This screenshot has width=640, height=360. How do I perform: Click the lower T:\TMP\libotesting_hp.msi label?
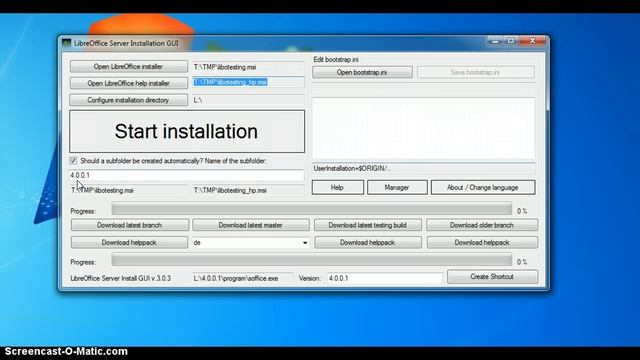[x=230, y=191]
